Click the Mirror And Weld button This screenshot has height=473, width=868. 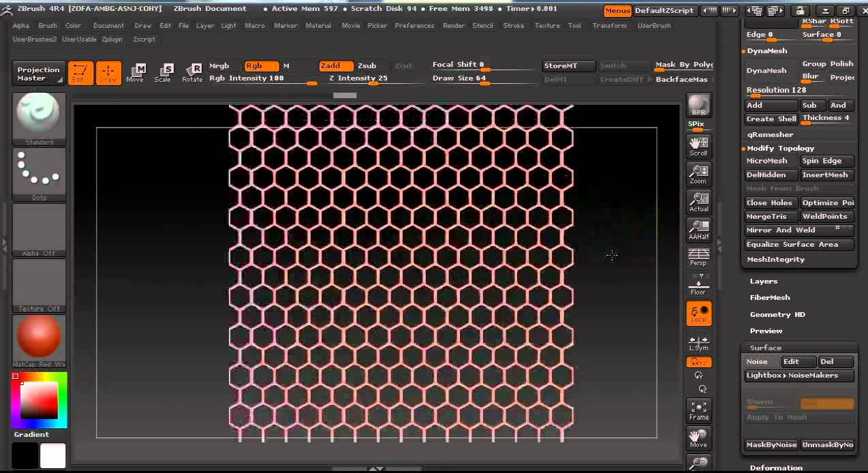pos(800,230)
